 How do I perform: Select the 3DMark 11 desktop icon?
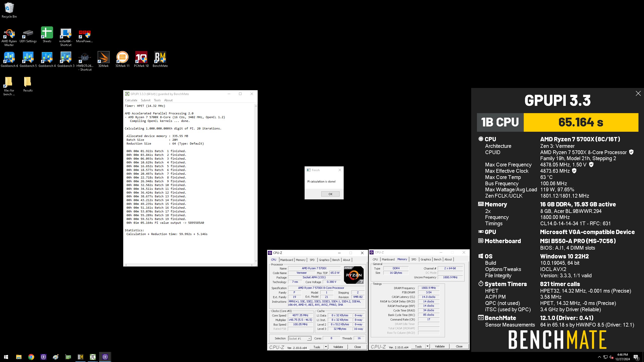[x=123, y=60]
